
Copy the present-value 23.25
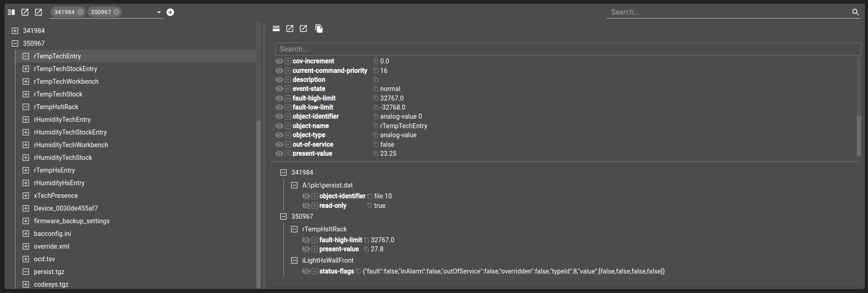pos(376,154)
